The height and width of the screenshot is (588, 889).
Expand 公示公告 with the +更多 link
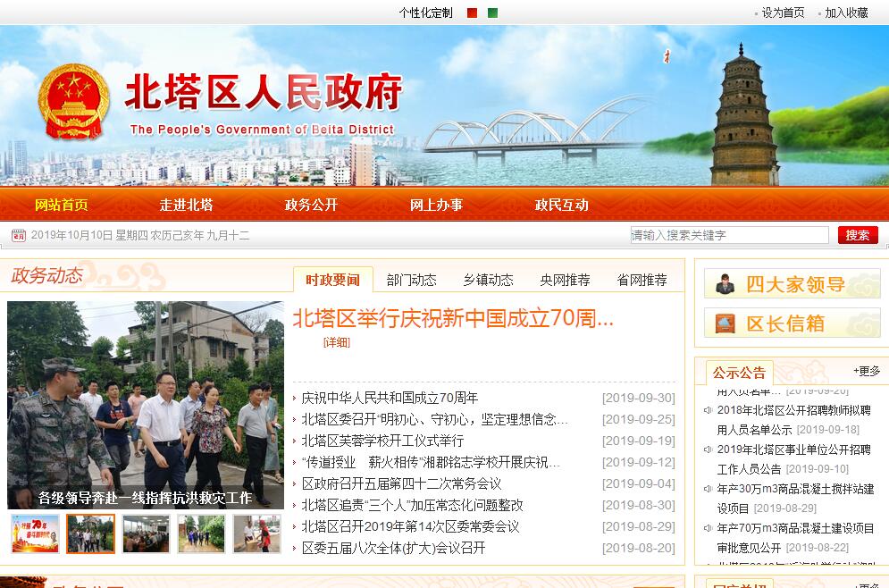coord(866,371)
